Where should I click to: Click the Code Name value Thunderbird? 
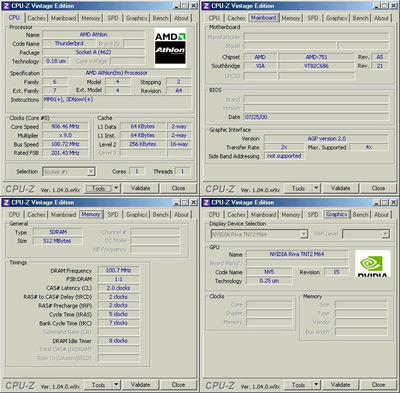coord(69,43)
